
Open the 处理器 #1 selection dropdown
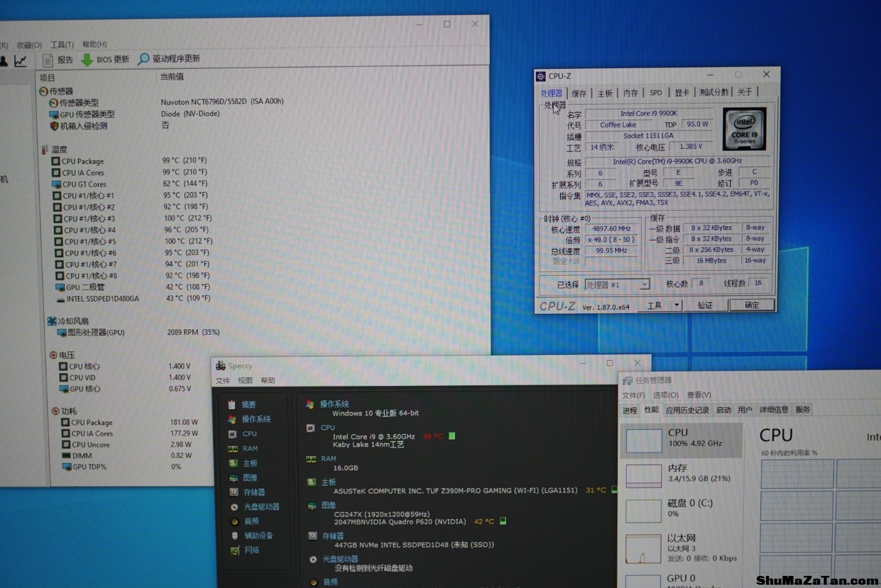coord(644,285)
